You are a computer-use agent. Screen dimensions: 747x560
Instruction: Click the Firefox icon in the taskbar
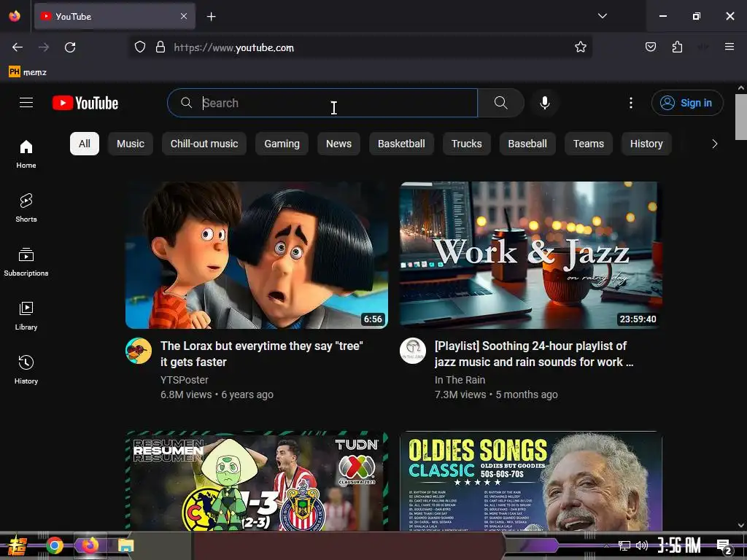pos(90,545)
